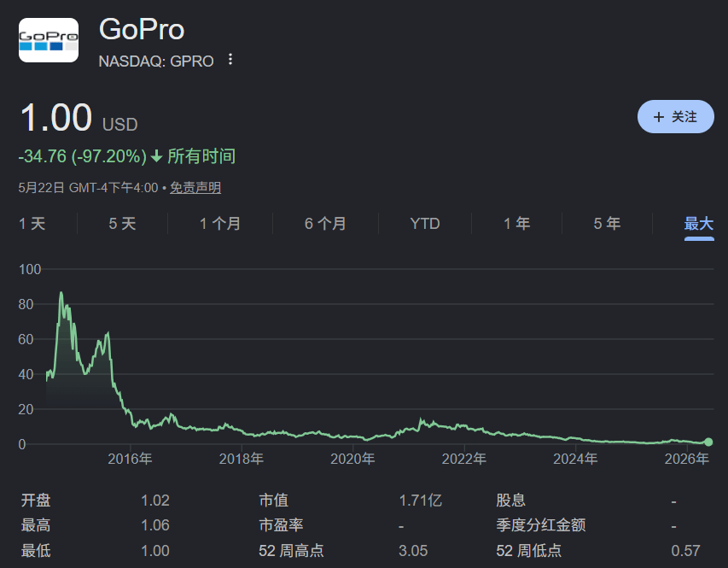
Task: Click the 2016年 axis label
Action: point(130,459)
